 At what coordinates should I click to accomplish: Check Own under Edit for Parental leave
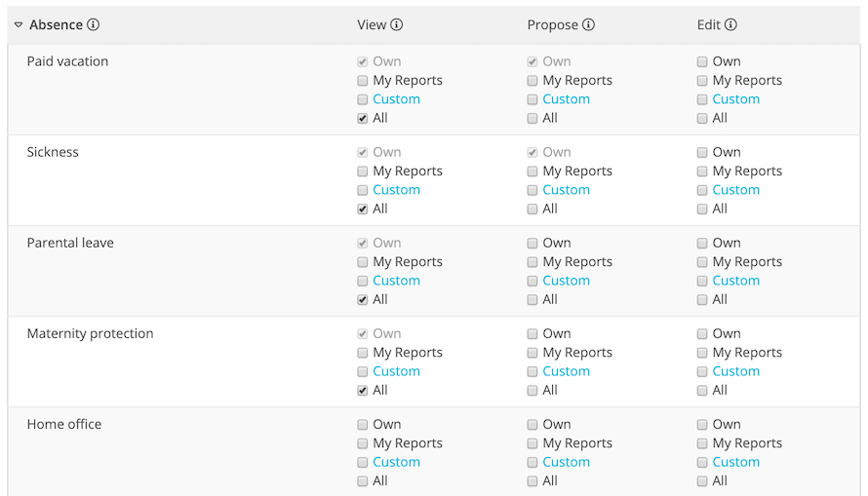702,244
